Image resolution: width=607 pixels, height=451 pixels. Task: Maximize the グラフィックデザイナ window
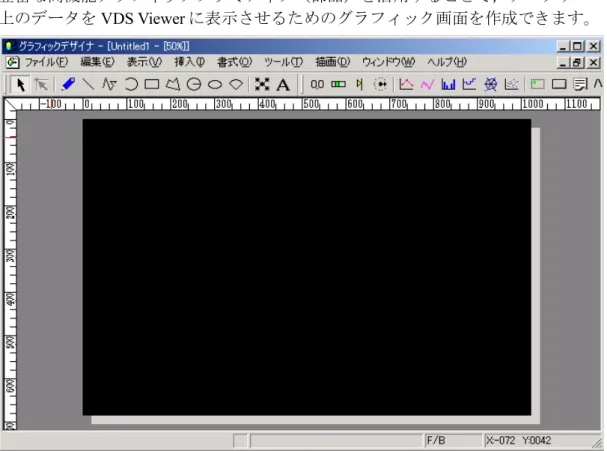[577, 46]
